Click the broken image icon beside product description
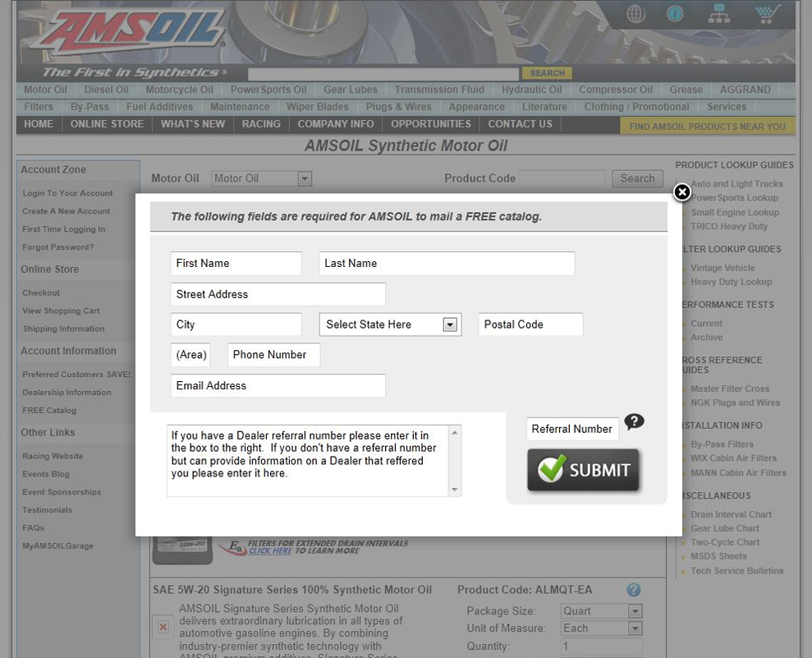 (163, 628)
